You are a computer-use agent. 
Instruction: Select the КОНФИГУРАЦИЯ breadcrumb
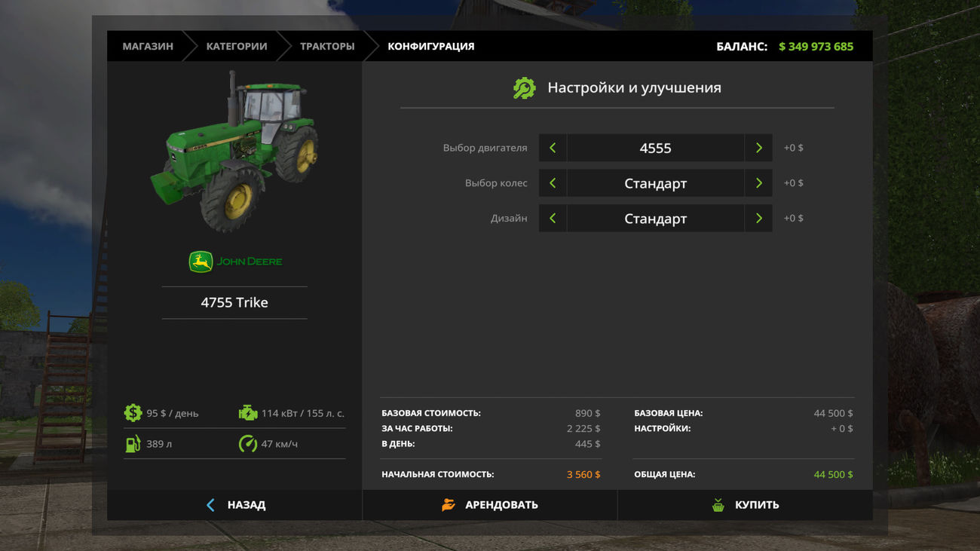pyautogui.click(x=431, y=46)
